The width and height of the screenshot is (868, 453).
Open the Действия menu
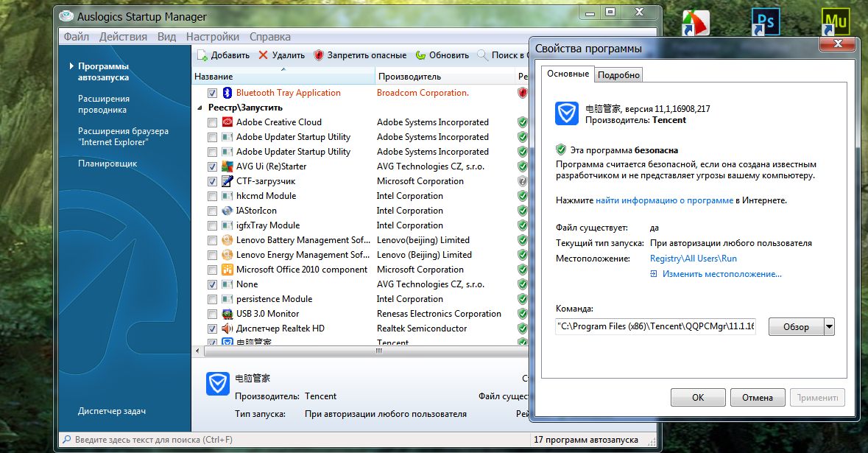point(123,37)
